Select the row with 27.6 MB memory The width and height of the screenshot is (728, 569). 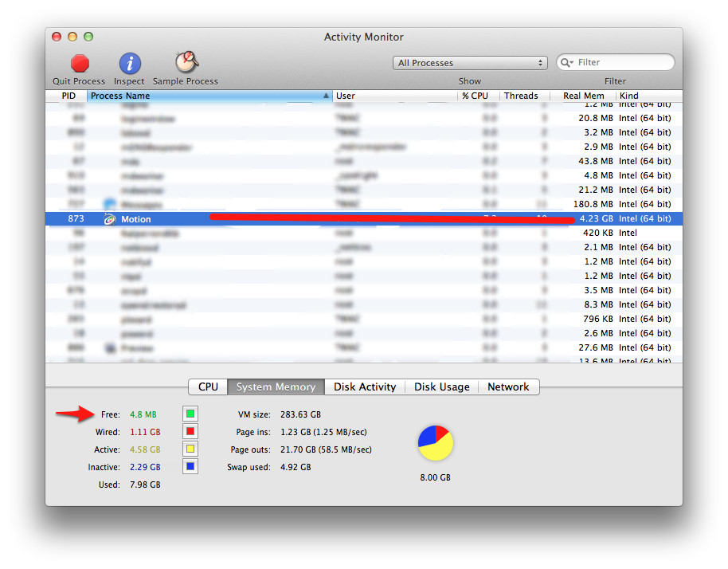(364, 347)
